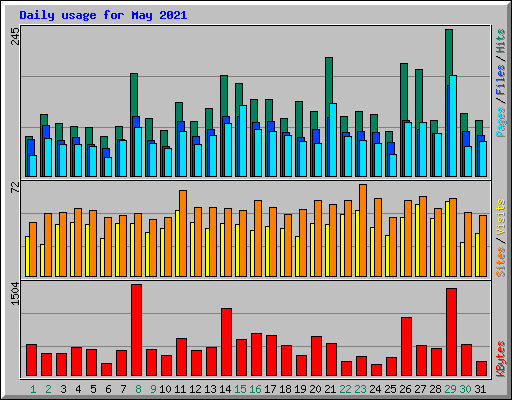512x400 pixels.
Task: Click the red KBytes bar for day 29
Action: (451, 332)
